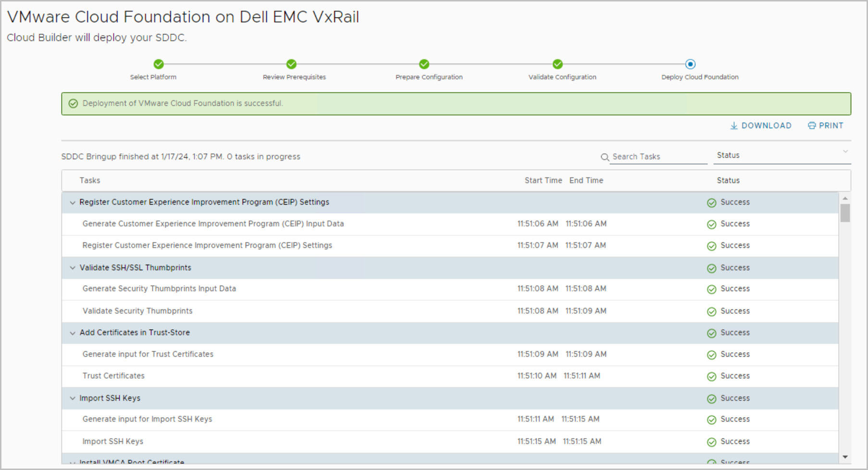Select the Deploy Cloud Foundation active step circle
The image size is (868, 470).
(690, 64)
